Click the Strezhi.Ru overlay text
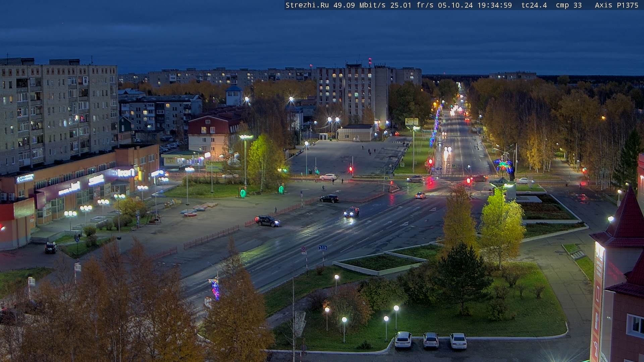 click(307, 5)
